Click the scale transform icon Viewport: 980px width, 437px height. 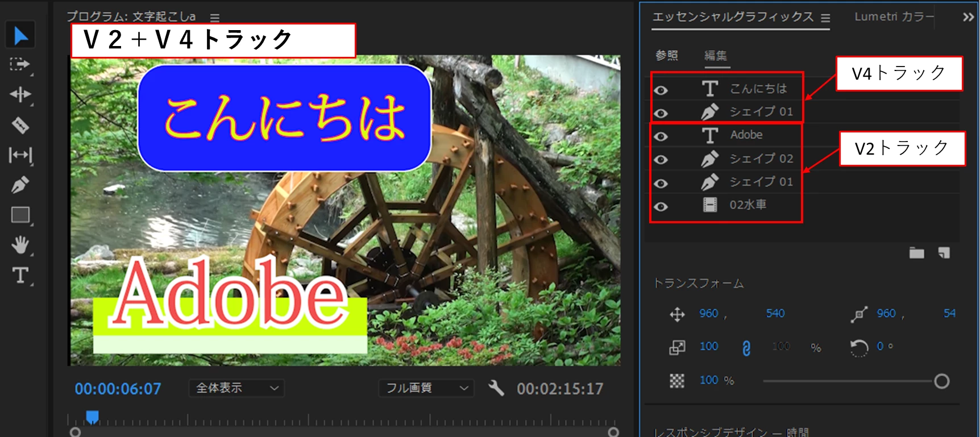coord(677,347)
